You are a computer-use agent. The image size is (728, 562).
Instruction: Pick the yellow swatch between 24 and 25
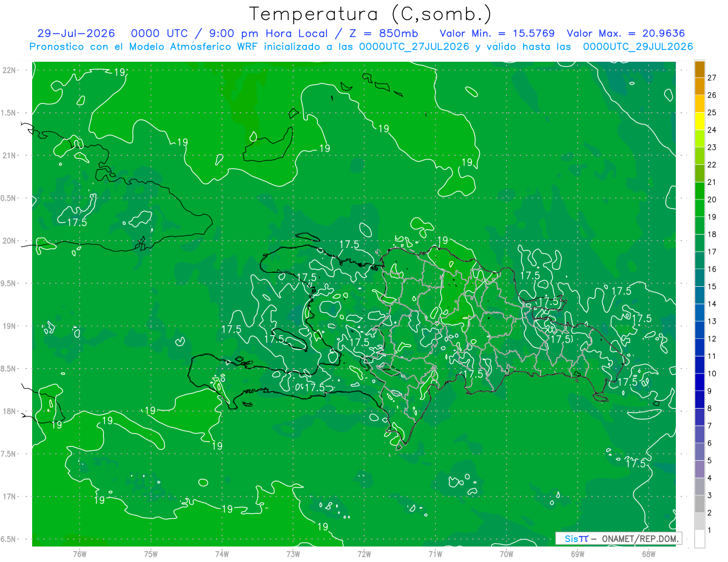(699, 121)
